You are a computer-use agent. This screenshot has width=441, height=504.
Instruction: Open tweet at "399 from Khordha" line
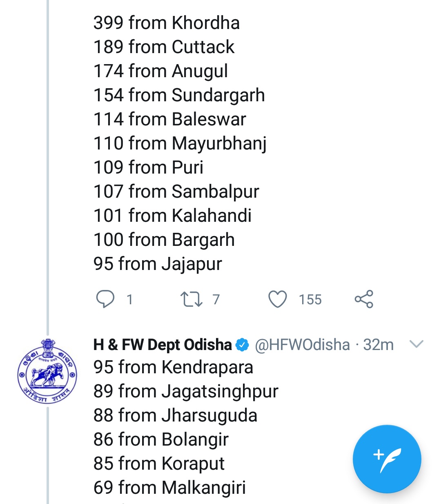pyautogui.click(x=166, y=23)
